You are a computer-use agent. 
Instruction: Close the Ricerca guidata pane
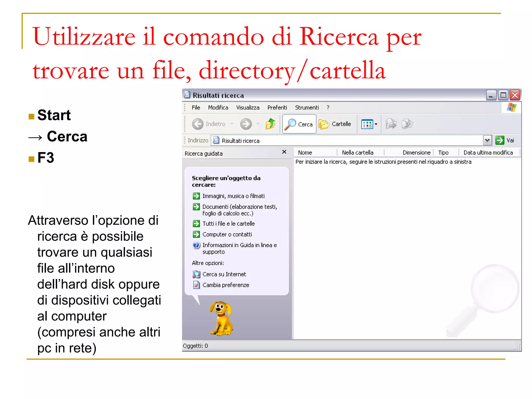click(284, 152)
